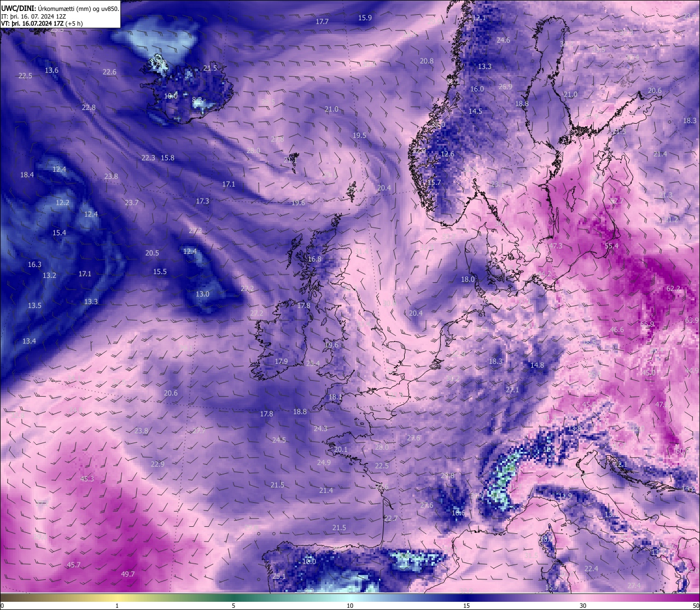Image resolution: width=700 pixels, height=610 pixels.
Task: Click the IT initial time line 12Z
Action: [34, 16]
